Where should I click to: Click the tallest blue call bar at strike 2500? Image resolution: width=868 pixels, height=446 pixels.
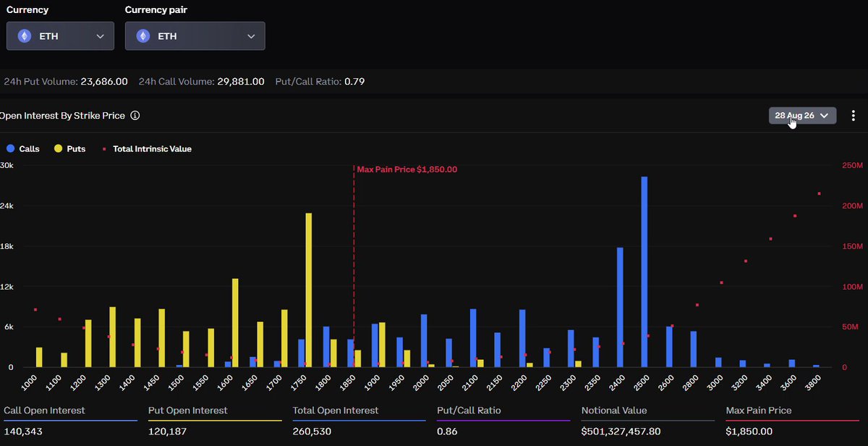644,272
